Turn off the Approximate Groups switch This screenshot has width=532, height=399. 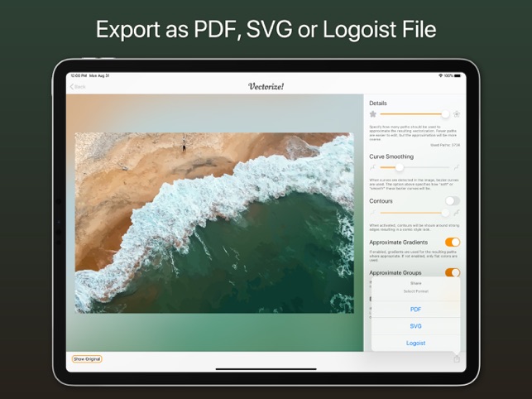[452, 272]
